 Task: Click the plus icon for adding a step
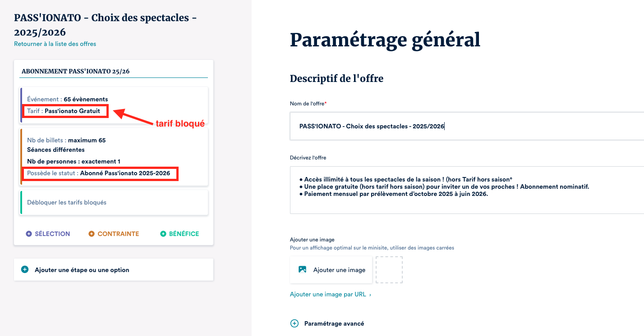(x=25, y=270)
